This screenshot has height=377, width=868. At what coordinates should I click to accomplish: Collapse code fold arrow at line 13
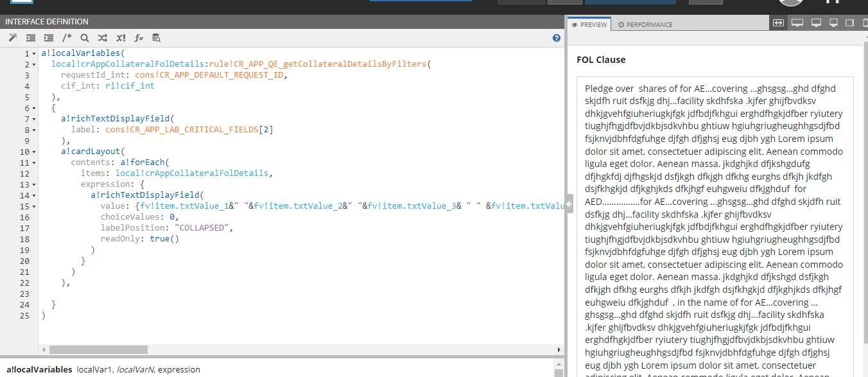click(x=33, y=184)
